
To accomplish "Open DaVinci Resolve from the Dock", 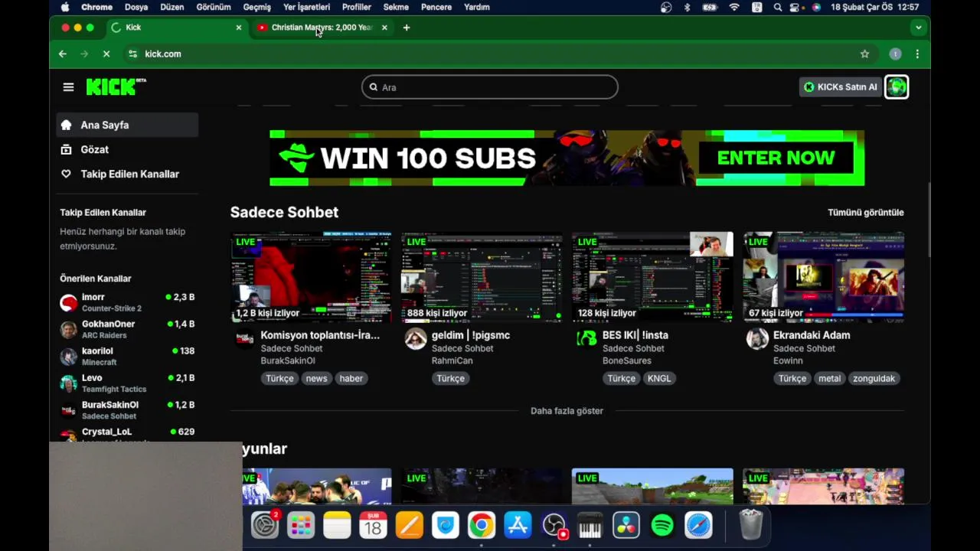I will point(626,526).
